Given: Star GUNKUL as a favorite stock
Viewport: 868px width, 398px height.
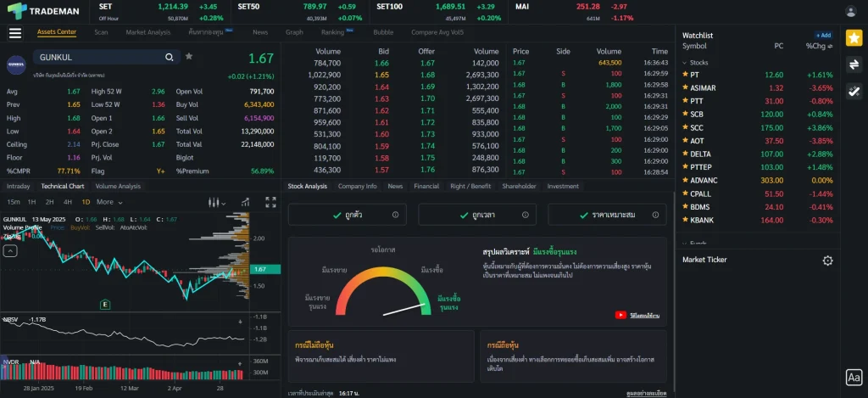Looking at the screenshot, I should point(188,56).
